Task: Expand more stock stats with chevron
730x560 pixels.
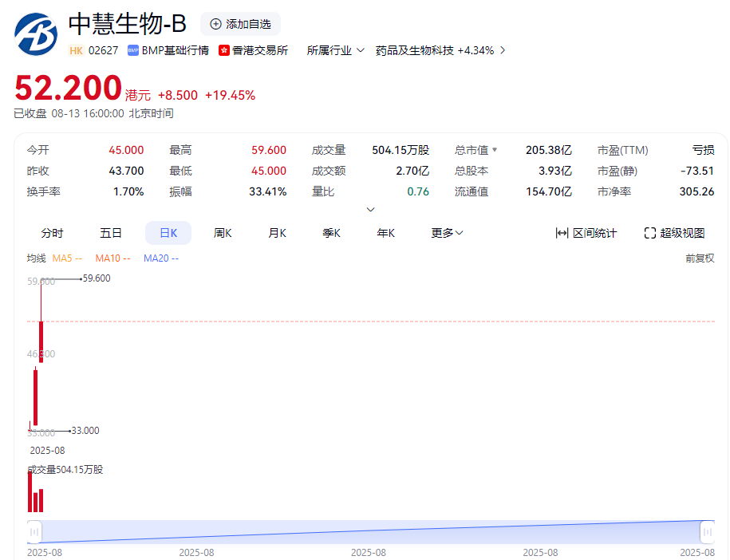Action: pos(370,210)
